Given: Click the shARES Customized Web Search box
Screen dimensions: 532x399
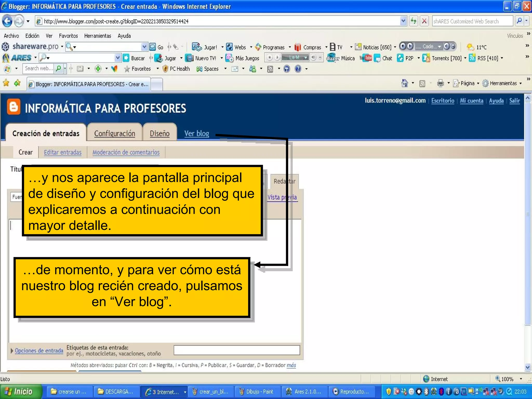Looking at the screenshot, I should click(473, 21).
